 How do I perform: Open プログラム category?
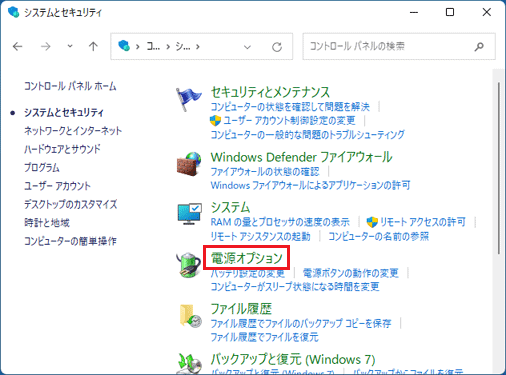(x=42, y=167)
